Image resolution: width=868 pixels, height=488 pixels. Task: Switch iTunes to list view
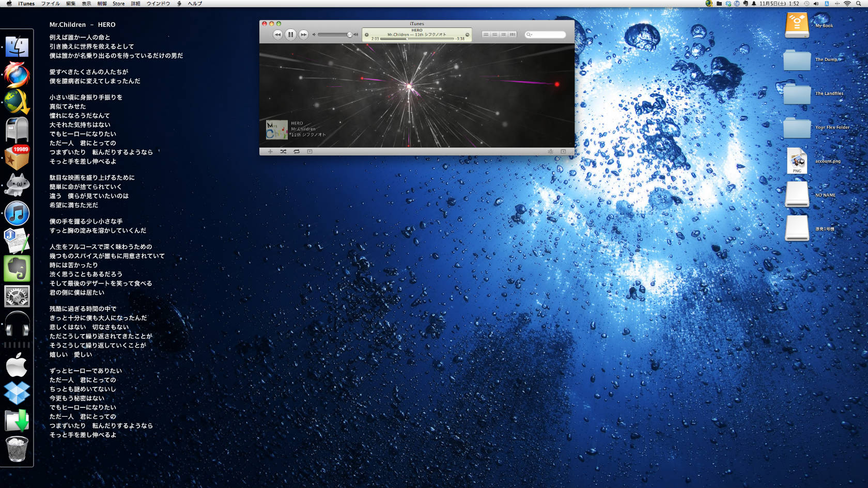point(486,35)
